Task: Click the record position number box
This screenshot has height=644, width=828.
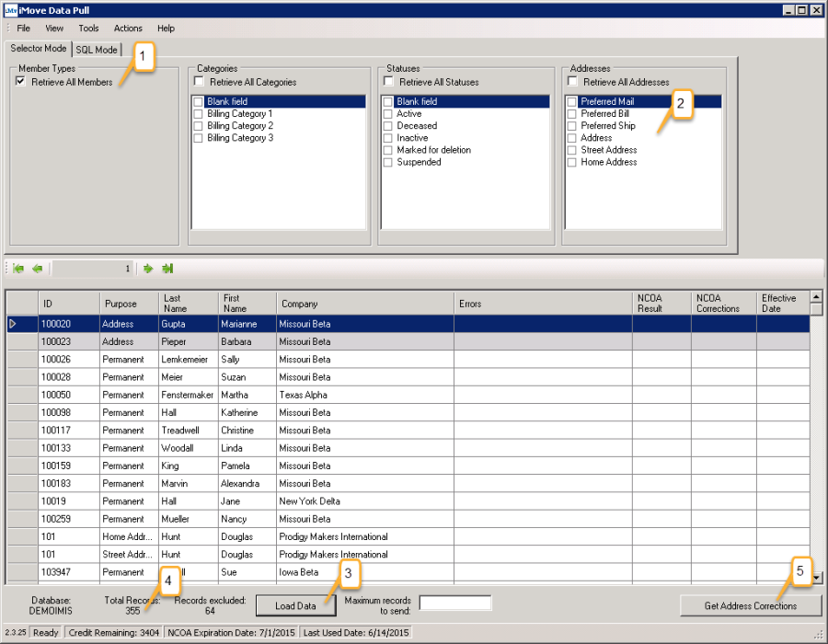Action: click(92, 269)
